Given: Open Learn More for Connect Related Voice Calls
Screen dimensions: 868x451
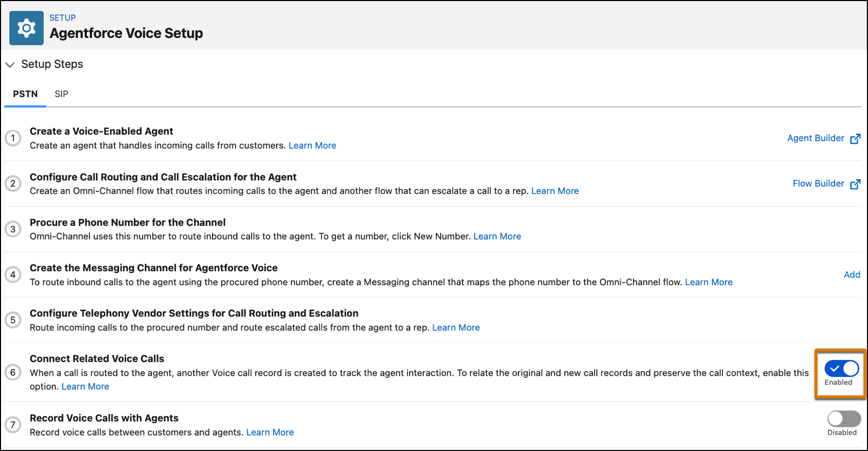Looking at the screenshot, I should tap(85, 387).
